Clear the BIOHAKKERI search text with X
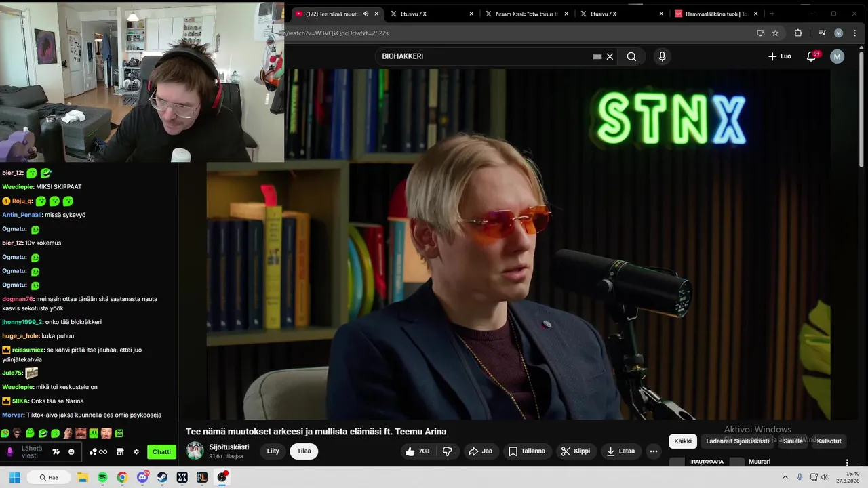Screen dimensions: 868x488 pyautogui.click(x=610, y=56)
